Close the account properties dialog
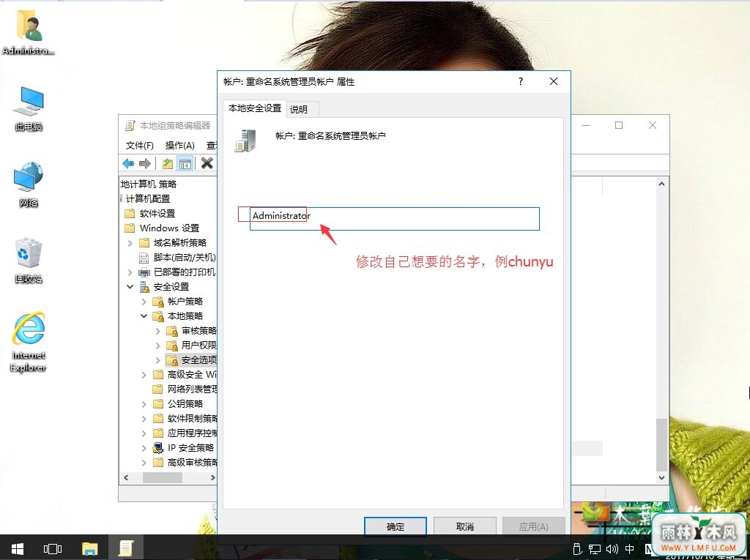The width and height of the screenshot is (750, 560). [554, 81]
